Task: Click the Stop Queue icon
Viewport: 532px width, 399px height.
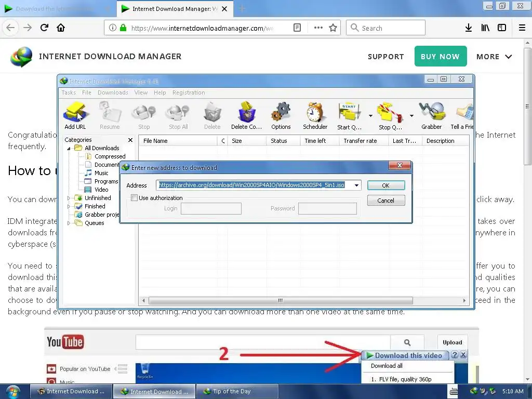Action: (390, 115)
